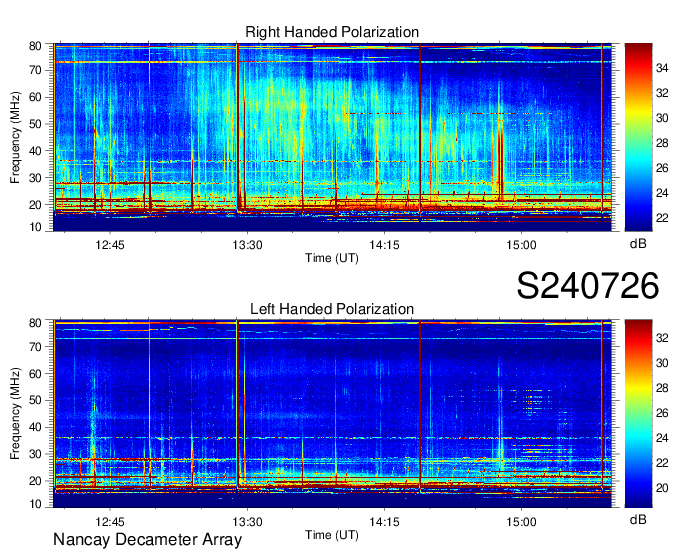
Task: Click 34 dB label on upper colorbar
Action: [662, 68]
